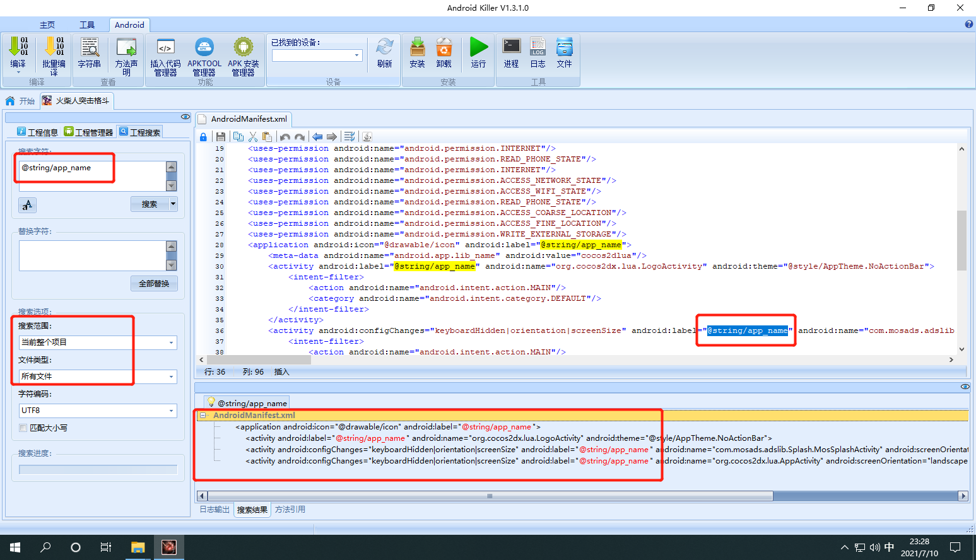This screenshot has width=976, height=560.
Task: Click the save icon in editor toolbar
Action: (x=221, y=136)
